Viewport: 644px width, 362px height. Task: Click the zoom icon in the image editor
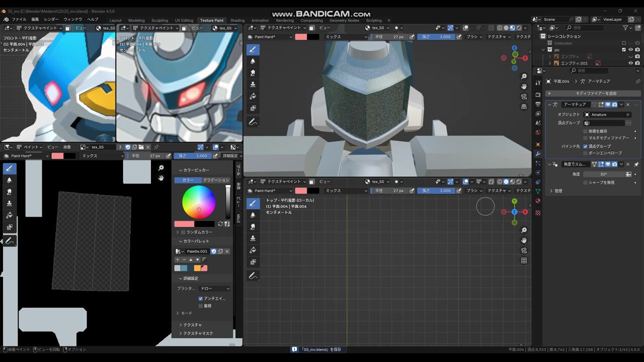pyautogui.click(x=161, y=168)
